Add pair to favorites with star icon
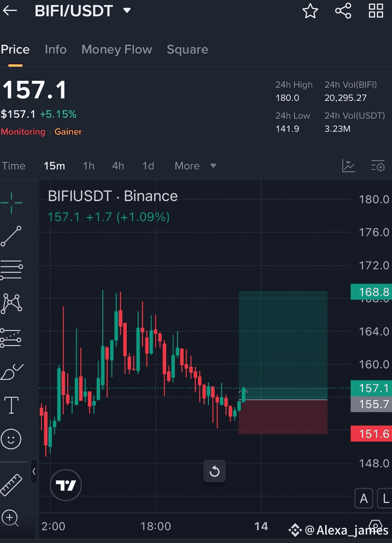The width and height of the screenshot is (392, 543). [310, 11]
